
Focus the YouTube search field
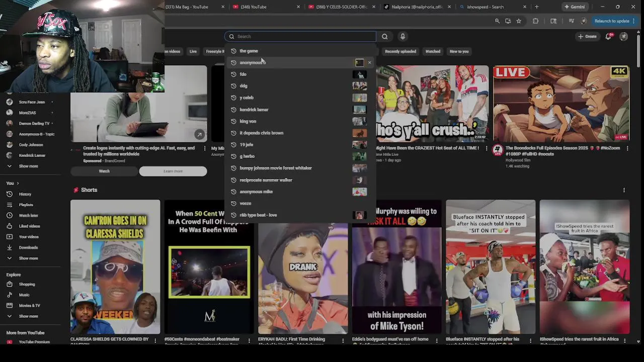click(x=300, y=36)
